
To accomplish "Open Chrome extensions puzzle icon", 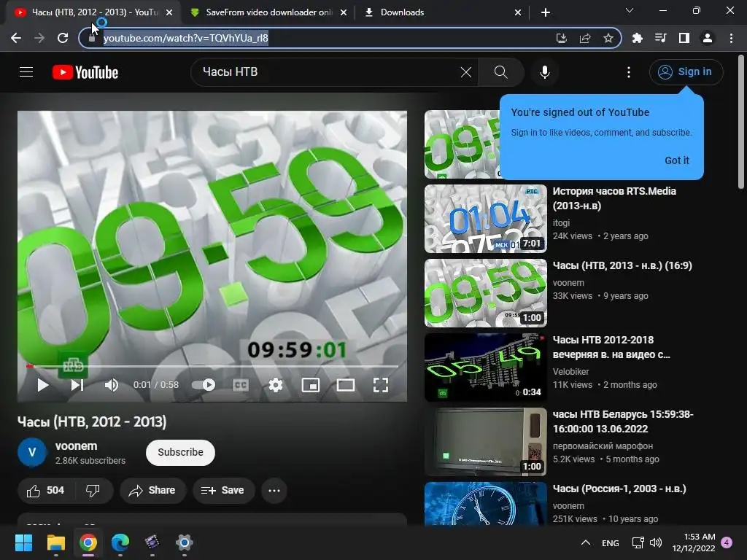I will 638,38.
